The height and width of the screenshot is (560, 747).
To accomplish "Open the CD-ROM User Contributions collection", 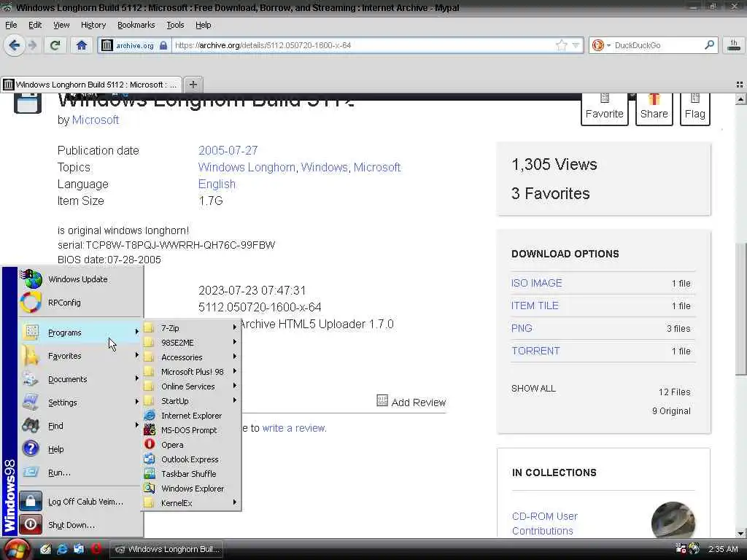I will tap(544, 524).
